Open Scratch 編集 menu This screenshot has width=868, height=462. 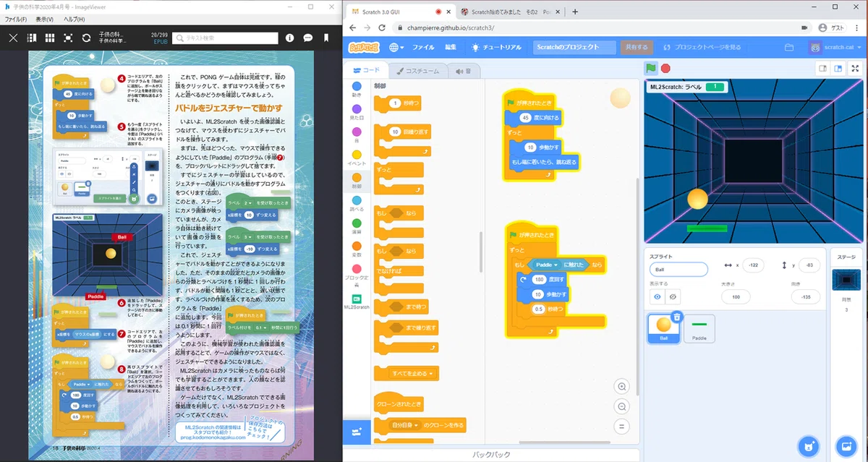pyautogui.click(x=451, y=47)
